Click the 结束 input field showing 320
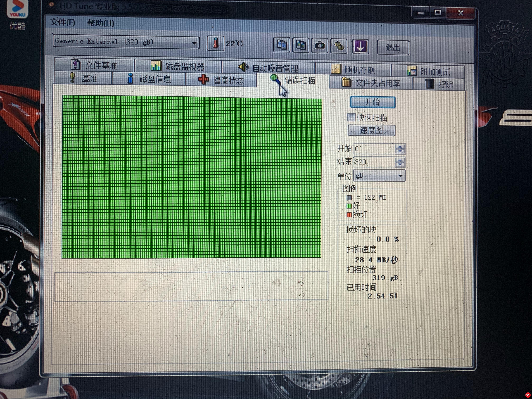Image resolution: width=532 pixels, height=399 pixels. tap(374, 162)
